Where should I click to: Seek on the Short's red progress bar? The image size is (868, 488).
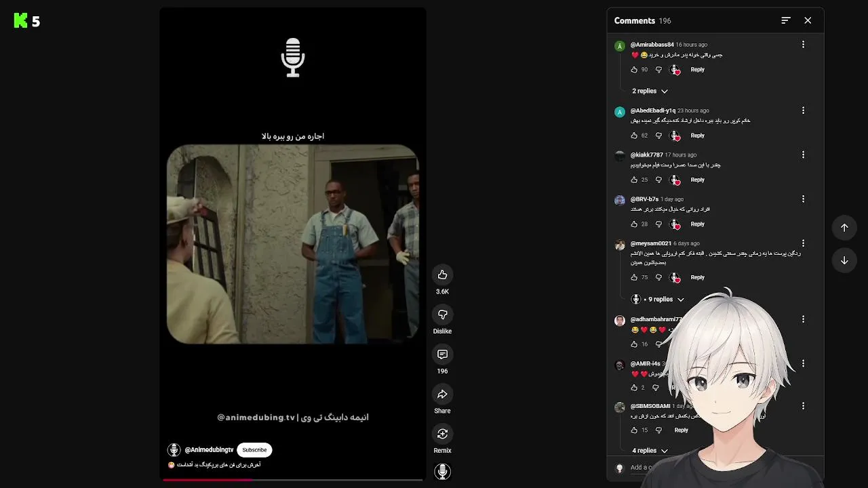tap(293, 480)
